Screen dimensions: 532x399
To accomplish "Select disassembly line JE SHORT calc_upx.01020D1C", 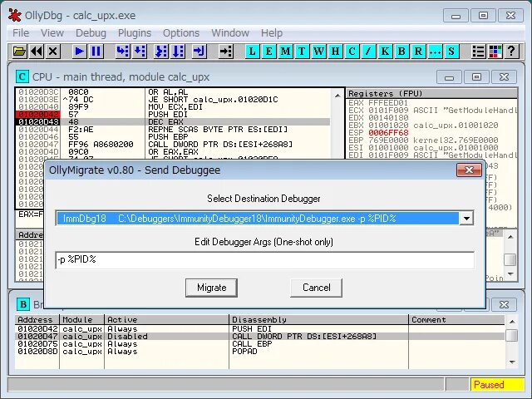I will click(x=173, y=100).
